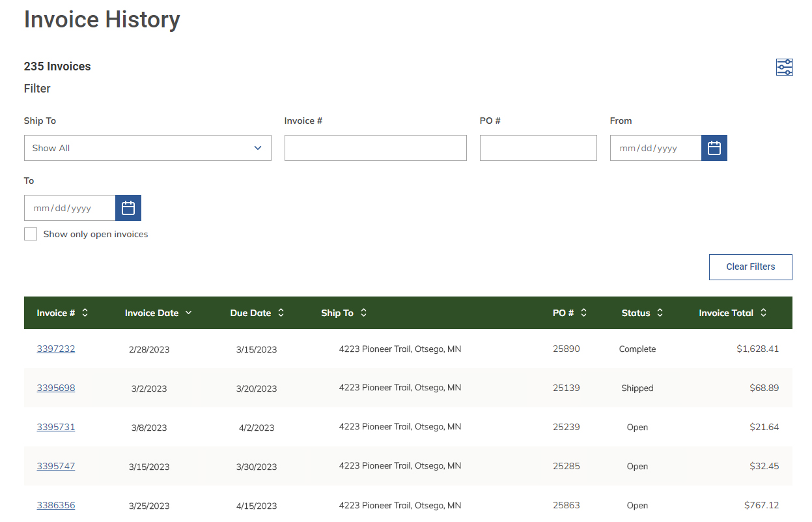
Task: Sort by Invoice # column arrows
Action: pos(85,313)
